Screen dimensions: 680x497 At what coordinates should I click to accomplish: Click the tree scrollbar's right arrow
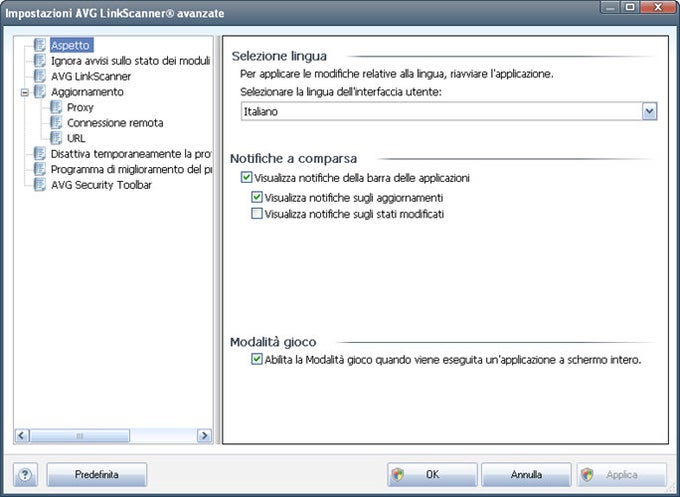(x=204, y=435)
